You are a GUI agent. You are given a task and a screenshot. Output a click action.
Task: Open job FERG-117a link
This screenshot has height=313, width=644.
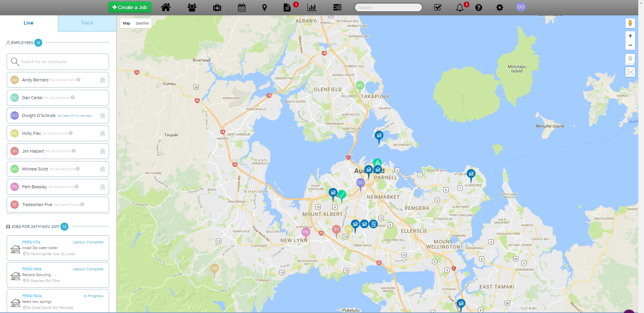pos(31,242)
